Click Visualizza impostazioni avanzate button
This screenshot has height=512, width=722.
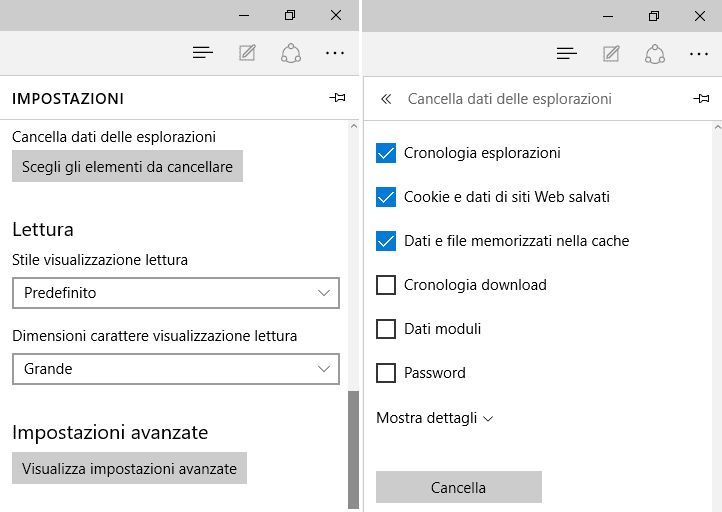[129, 468]
